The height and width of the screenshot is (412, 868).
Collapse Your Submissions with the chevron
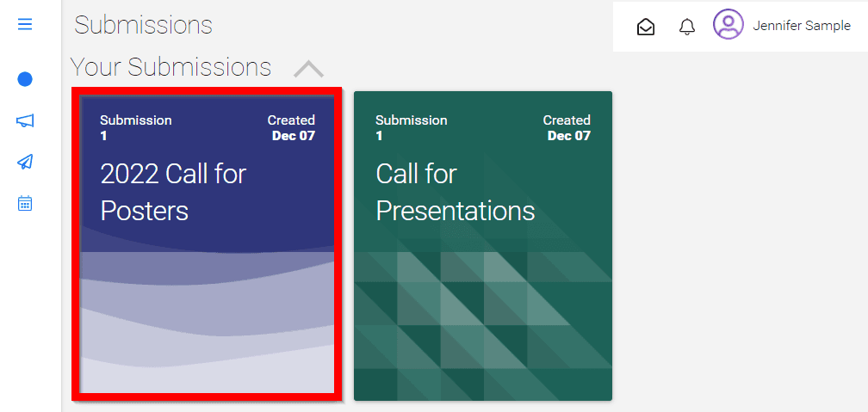(x=308, y=69)
